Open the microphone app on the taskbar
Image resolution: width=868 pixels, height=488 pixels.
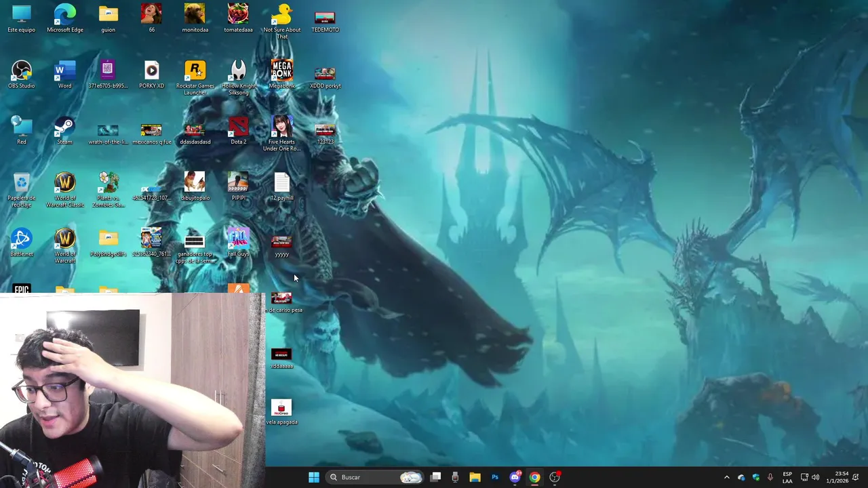(x=455, y=477)
